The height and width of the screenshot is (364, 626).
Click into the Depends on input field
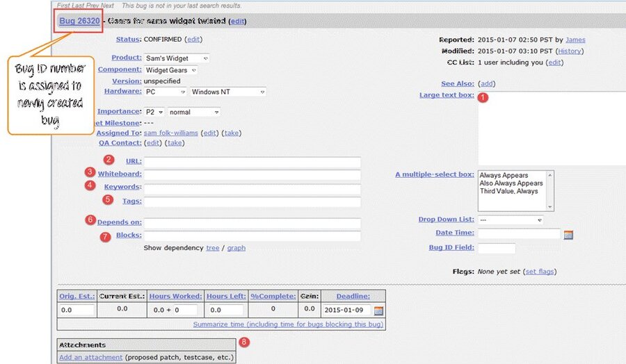(x=252, y=223)
